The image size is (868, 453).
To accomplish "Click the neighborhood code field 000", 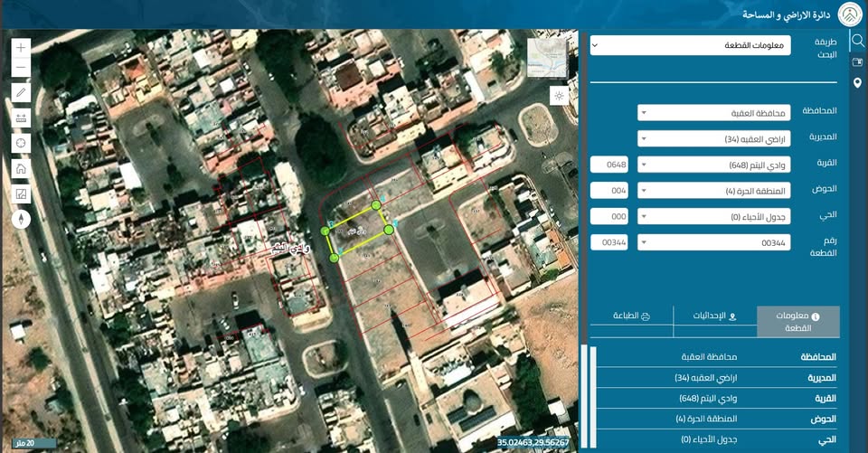I will point(609,216).
